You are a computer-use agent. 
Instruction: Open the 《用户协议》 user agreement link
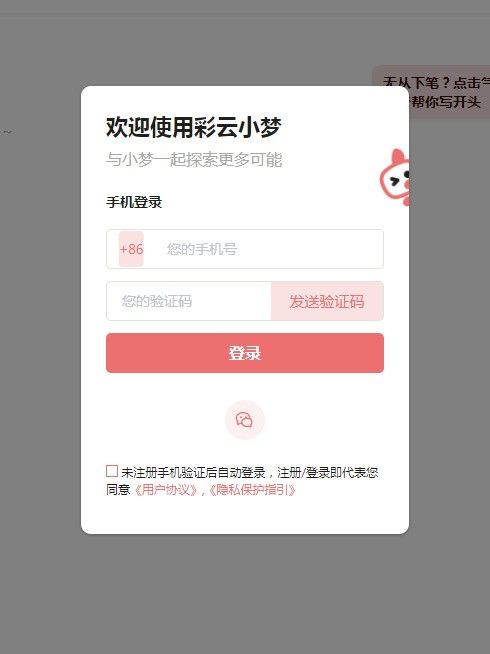(x=166, y=490)
